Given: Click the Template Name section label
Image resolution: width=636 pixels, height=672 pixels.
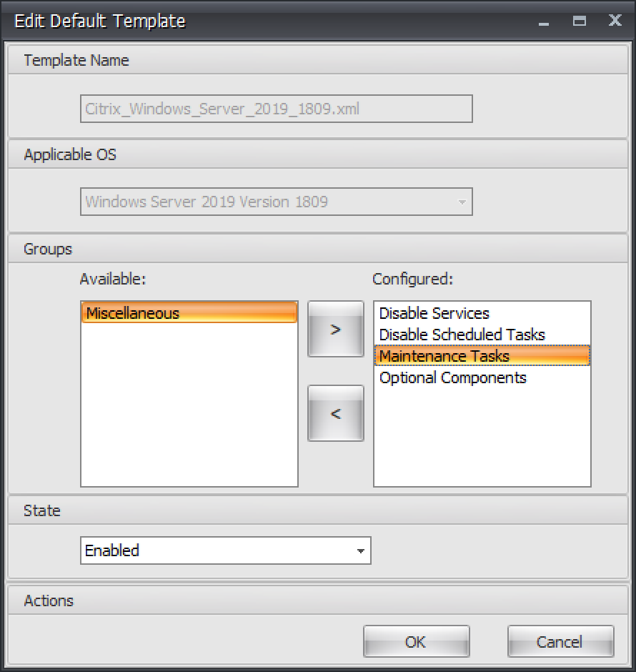Looking at the screenshot, I should pyautogui.click(x=75, y=60).
